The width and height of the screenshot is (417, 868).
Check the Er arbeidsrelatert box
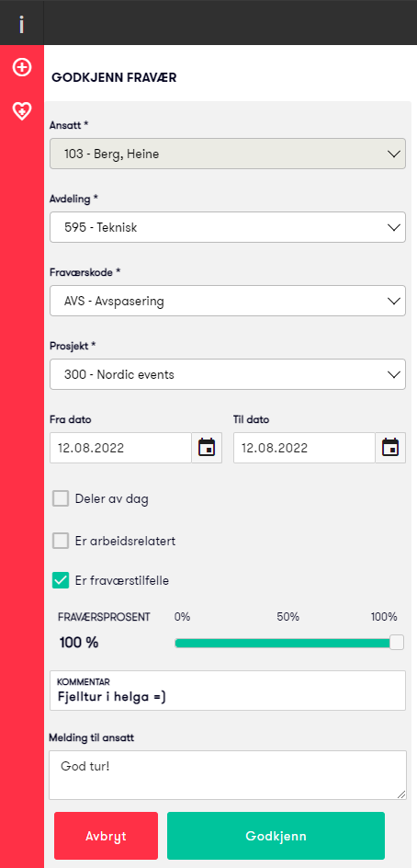point(61,541)
